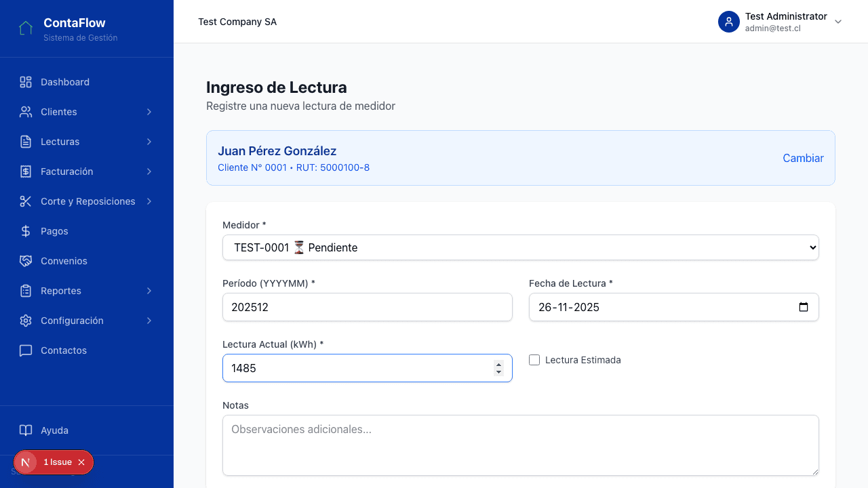
Task: Click the Corte y Reposiciones scissors icon
Action: pyautogui.click(x=26, y=201)
